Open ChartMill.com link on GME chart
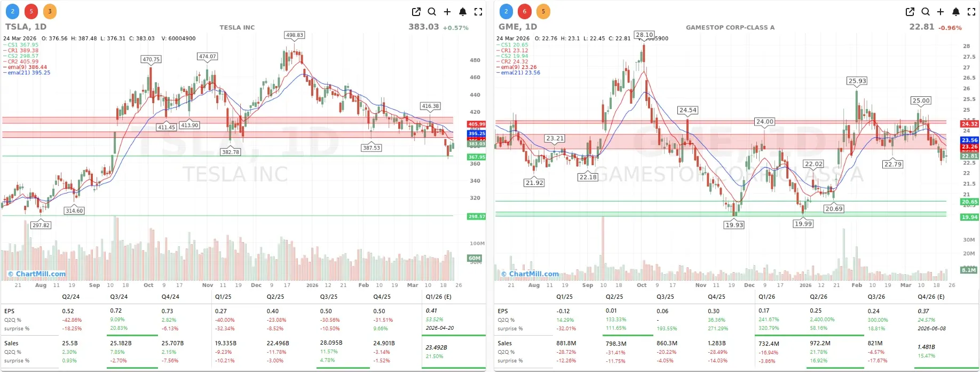Screen dimensions: 980x372 (x=530, y=274)
